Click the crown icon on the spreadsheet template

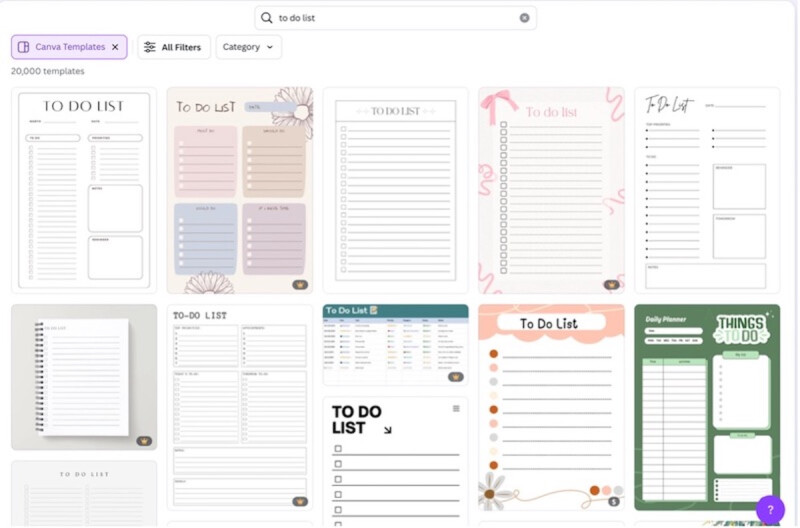click(x=456, y=377)
